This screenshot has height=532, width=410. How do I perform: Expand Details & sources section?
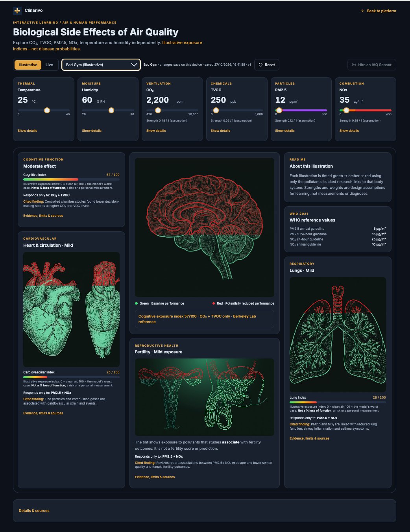34,511
